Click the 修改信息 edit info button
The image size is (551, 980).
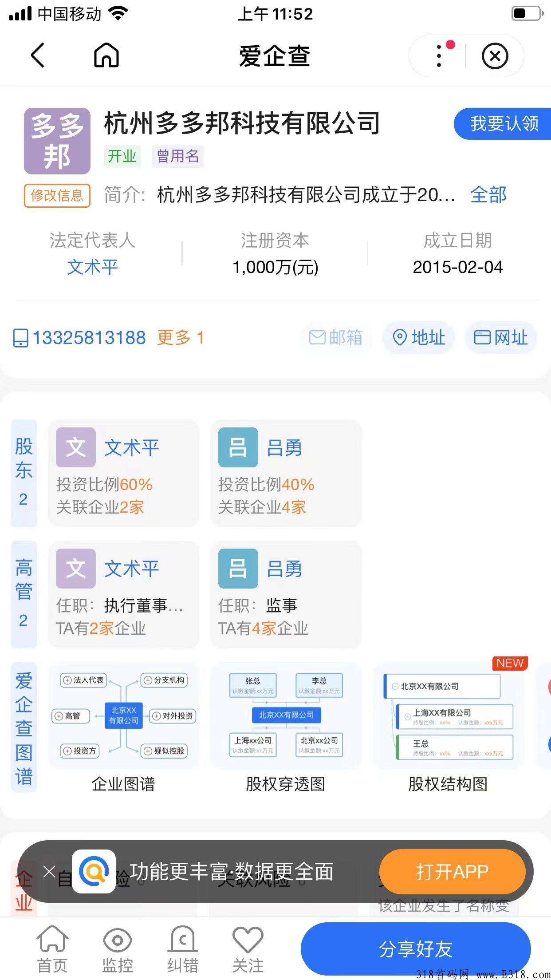tap(57, 195)
